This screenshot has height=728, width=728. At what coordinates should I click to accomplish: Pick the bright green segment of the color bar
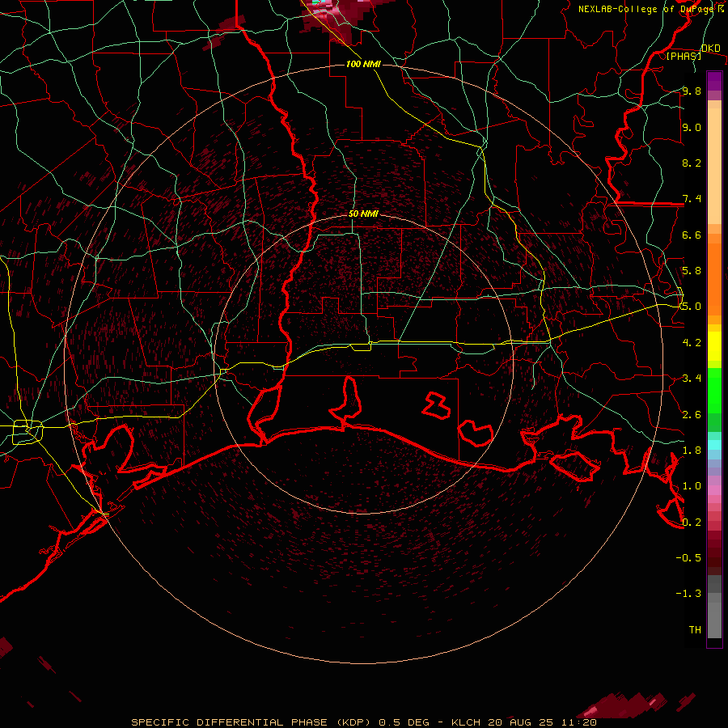tap(714, 391)
